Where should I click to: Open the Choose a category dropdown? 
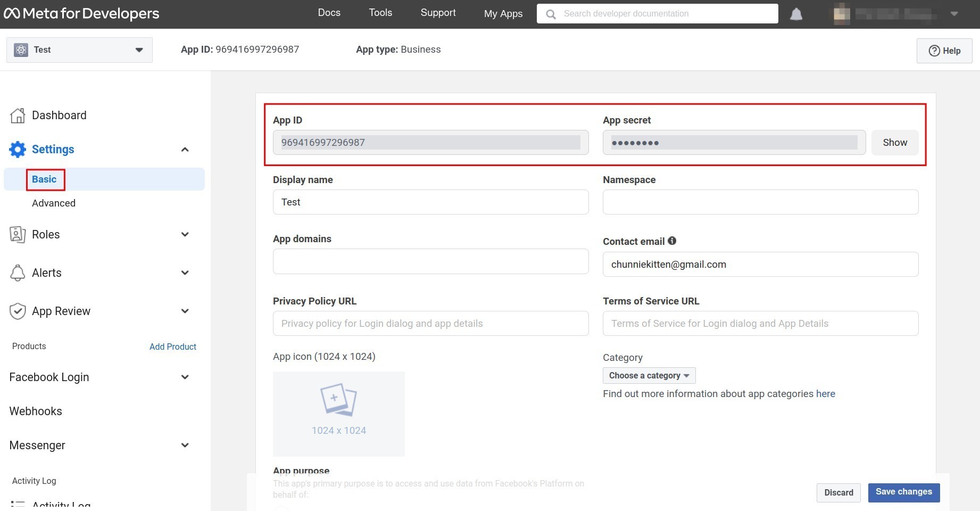pos(649,376)
